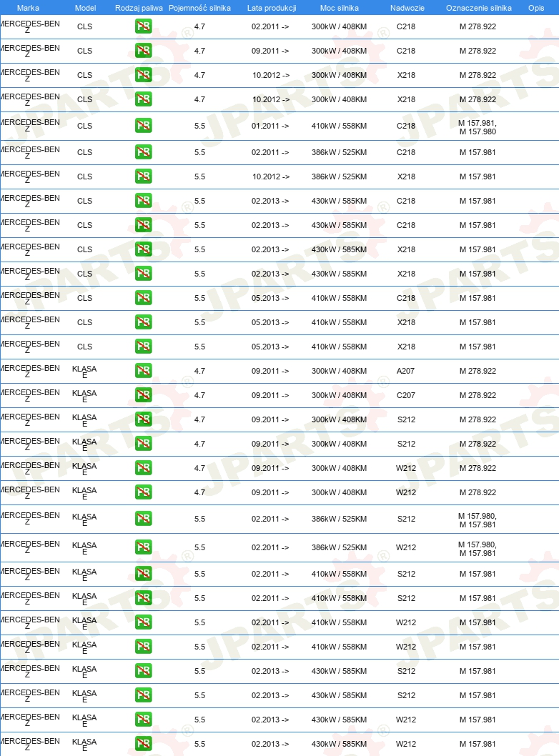
Task: Select 5.5 capacity in CLS 01.2011 row
Action: [199, 126]
